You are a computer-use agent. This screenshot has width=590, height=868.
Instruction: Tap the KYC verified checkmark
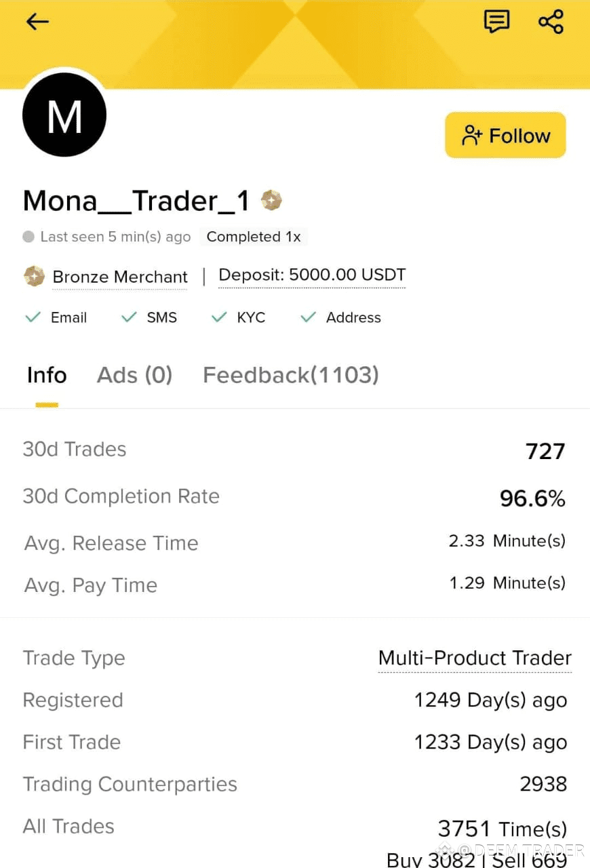(218, 317)
